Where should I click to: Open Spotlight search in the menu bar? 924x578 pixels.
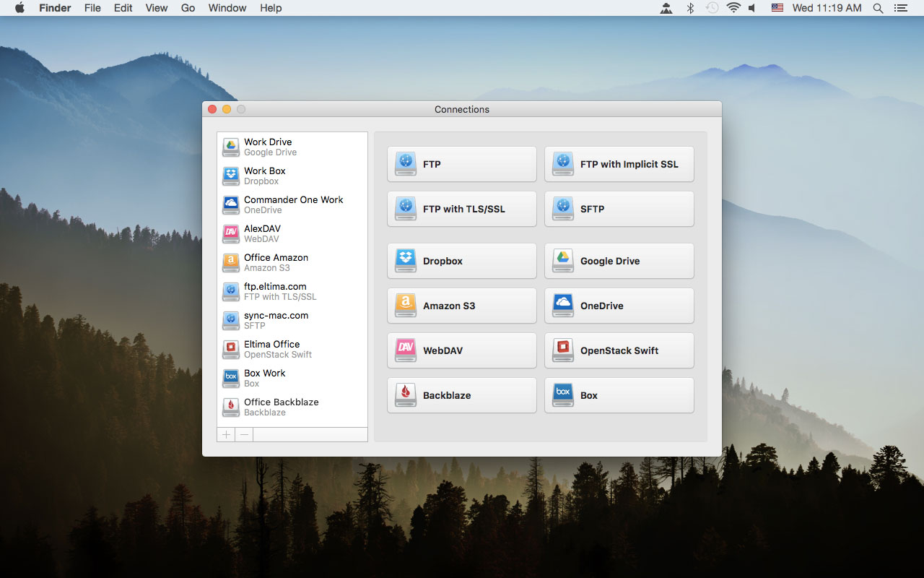(x=878, y=8)
